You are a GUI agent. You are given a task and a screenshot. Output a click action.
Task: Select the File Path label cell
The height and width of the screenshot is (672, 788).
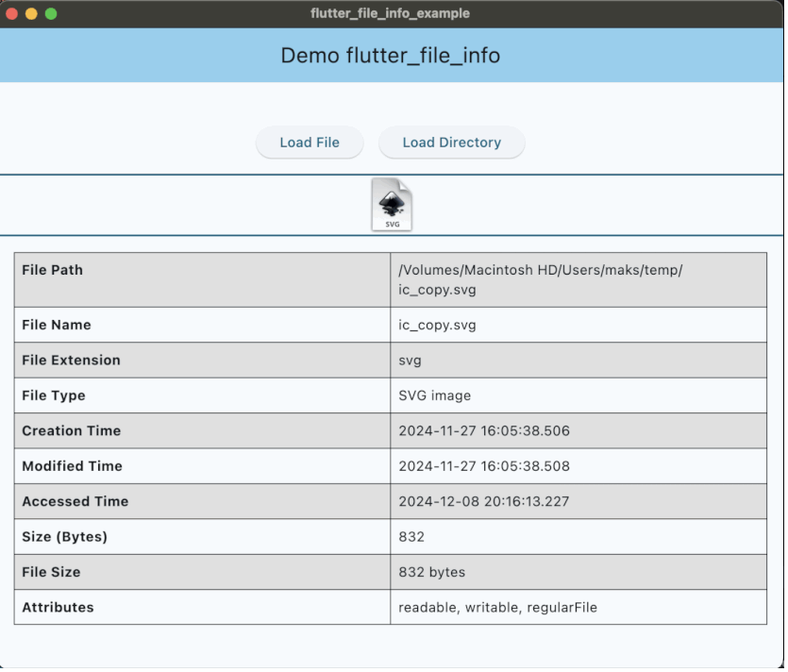point(203,281)
